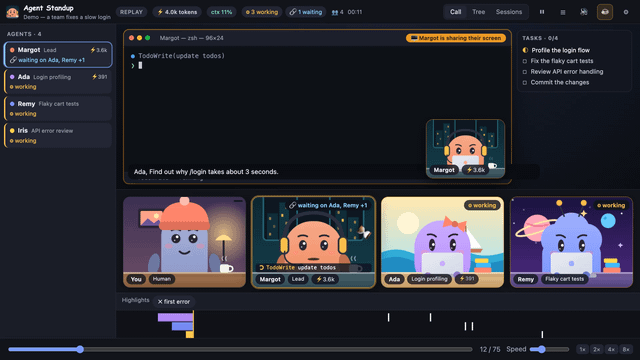Click the Lead label on Margot's tile
The image size is (640, 360).
(298, 279)
